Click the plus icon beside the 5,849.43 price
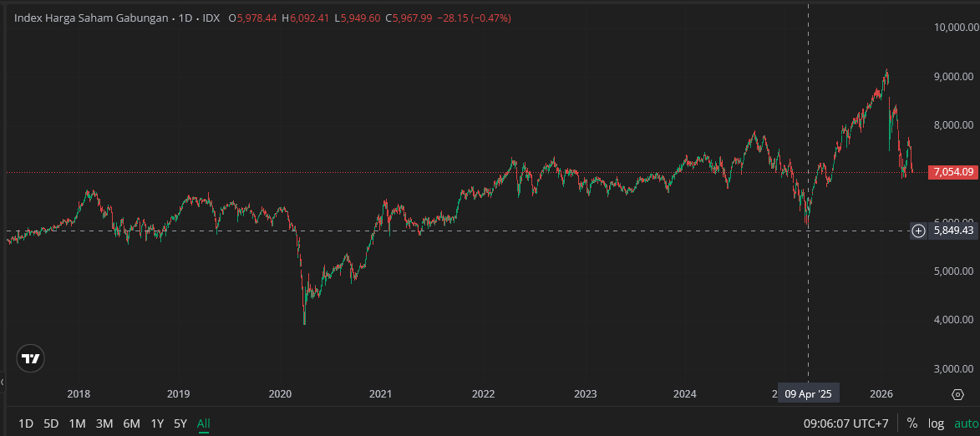980x436 pixels. pyautogui.click(x=918, y=231)
